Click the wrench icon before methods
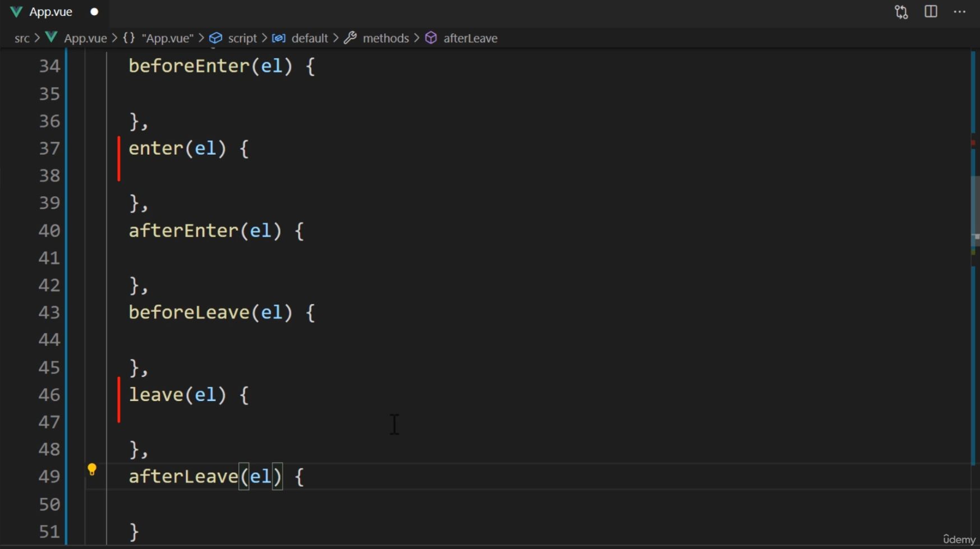The width and height of the screenshot is (980, 549). (351, 38)
